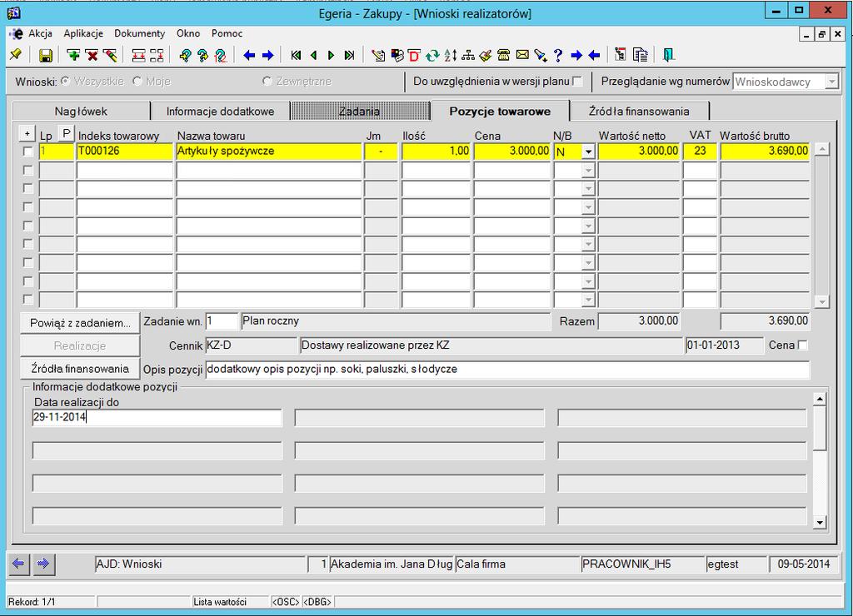The image size is (853, 616).
Task: Click the colored tags icon beside red D
Action: coord(397,55)
